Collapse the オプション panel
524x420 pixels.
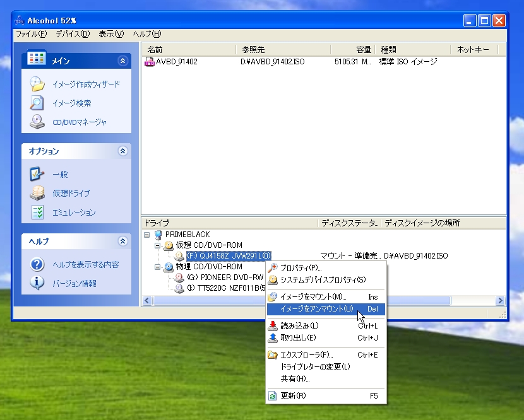(122, 151)
